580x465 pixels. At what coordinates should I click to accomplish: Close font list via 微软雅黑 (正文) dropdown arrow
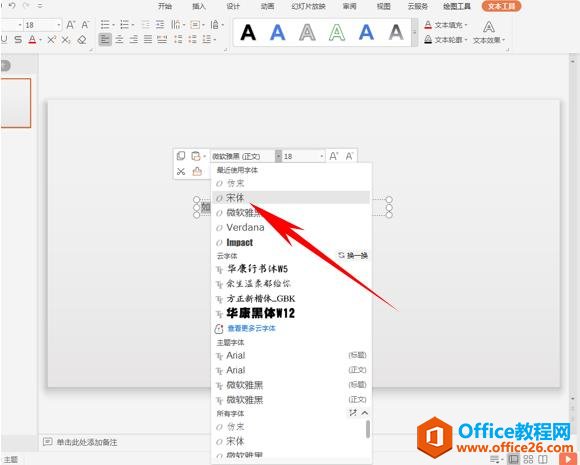tap(278, 156)
